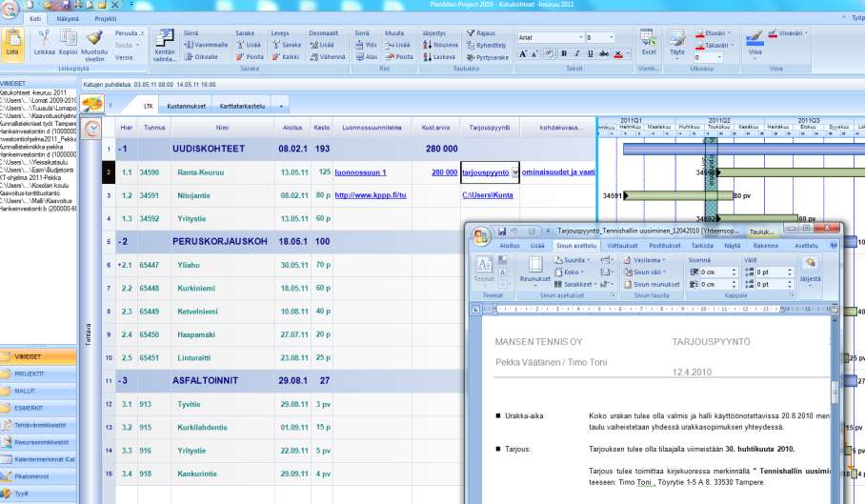Sort with the Nouseva ascending icon
This screenshot has height=504, width=865.
pyautogui.click(x=440, y=45)
